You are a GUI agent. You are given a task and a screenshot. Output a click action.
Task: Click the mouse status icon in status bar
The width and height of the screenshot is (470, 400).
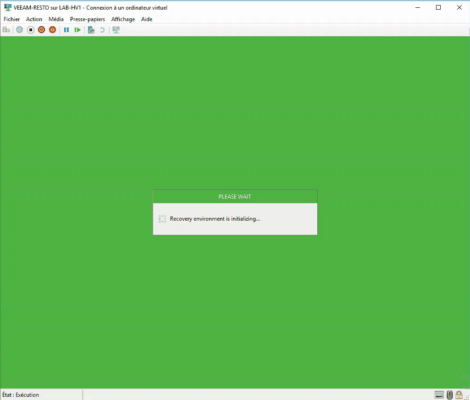click(450, 395)
